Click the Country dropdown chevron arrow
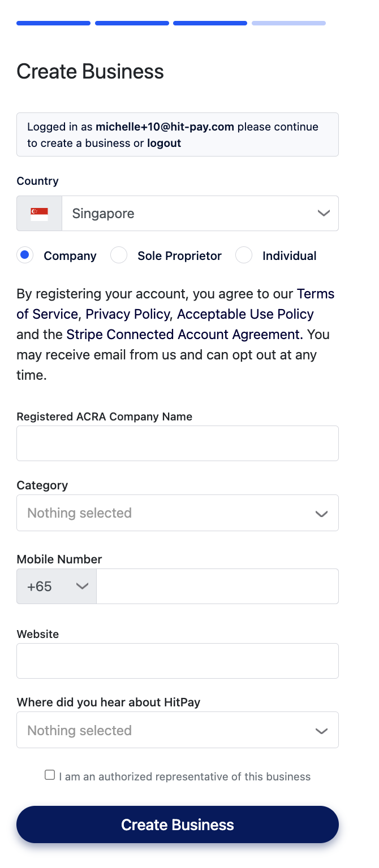Image resolution: width=379 pixels, height=868 pixels. coord(323,214)
